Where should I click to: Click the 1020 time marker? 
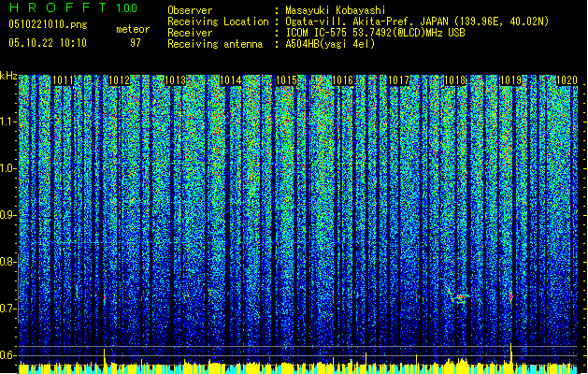click(566, 81)
